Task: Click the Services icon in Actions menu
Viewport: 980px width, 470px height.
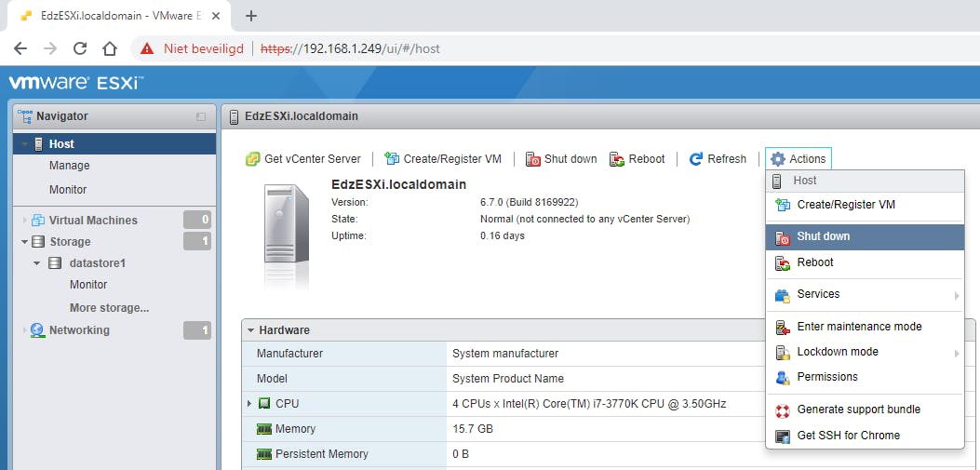Action: [x=783, y=295]
